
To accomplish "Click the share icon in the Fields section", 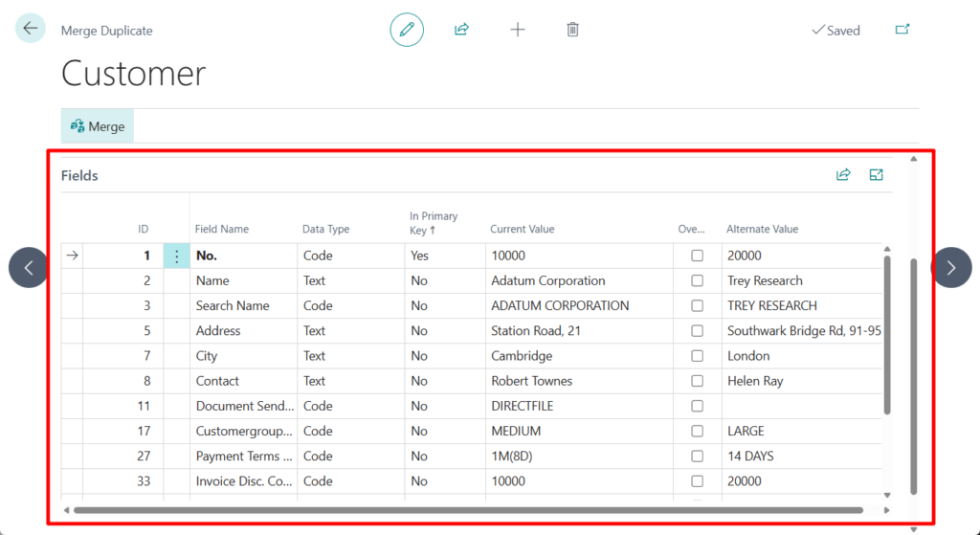I will (x=843, y=175).
